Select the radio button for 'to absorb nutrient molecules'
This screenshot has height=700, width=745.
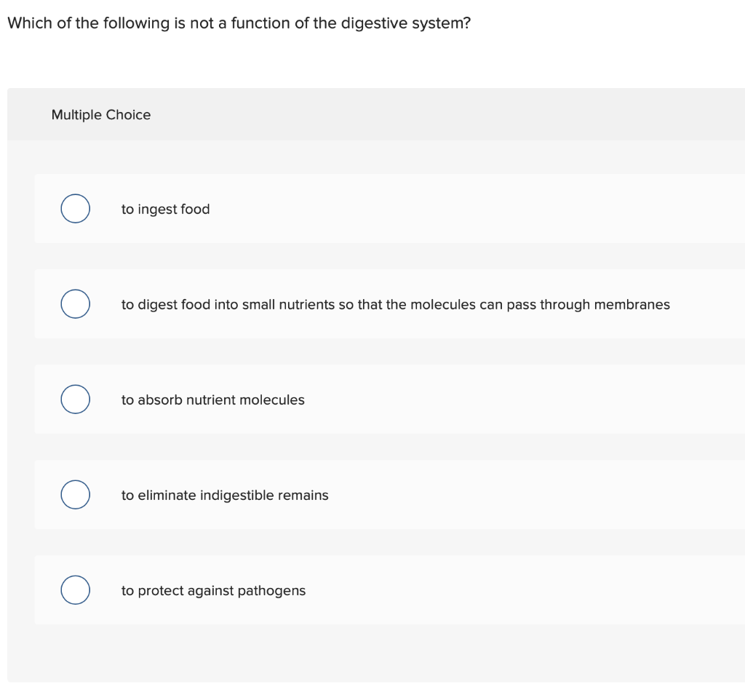(x=75, y=399)
